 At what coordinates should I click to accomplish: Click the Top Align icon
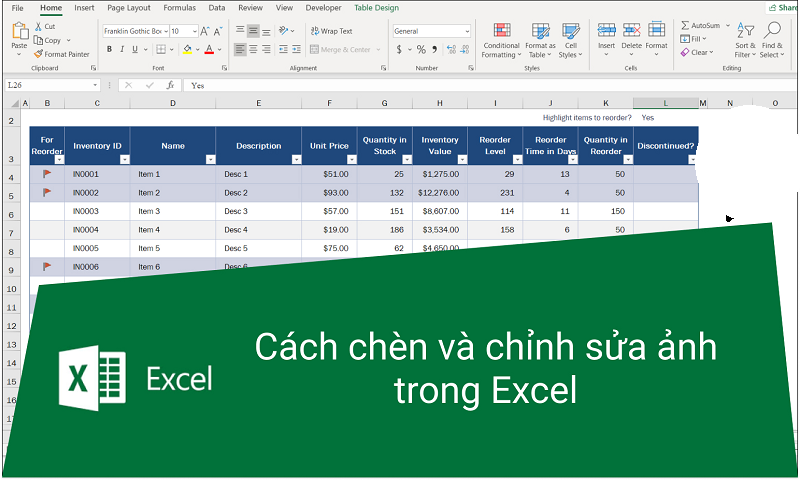point(240,31)
